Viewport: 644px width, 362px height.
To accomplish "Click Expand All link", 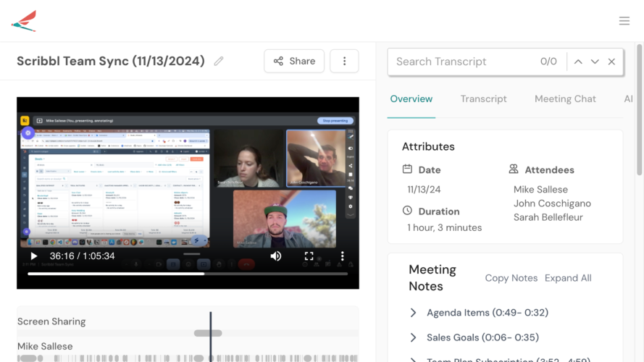I will [x=568, y=278].
